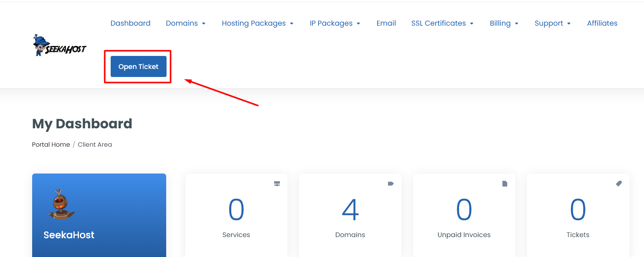Select the Client Area breadcrumb text
Viewport: 644px width, 257px height.
click(95, 144)
